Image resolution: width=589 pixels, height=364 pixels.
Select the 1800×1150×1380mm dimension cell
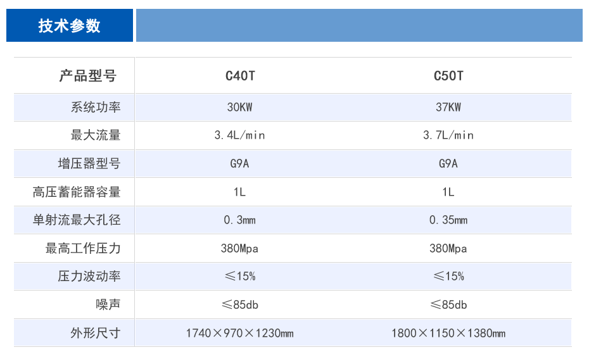pos(448,333)
